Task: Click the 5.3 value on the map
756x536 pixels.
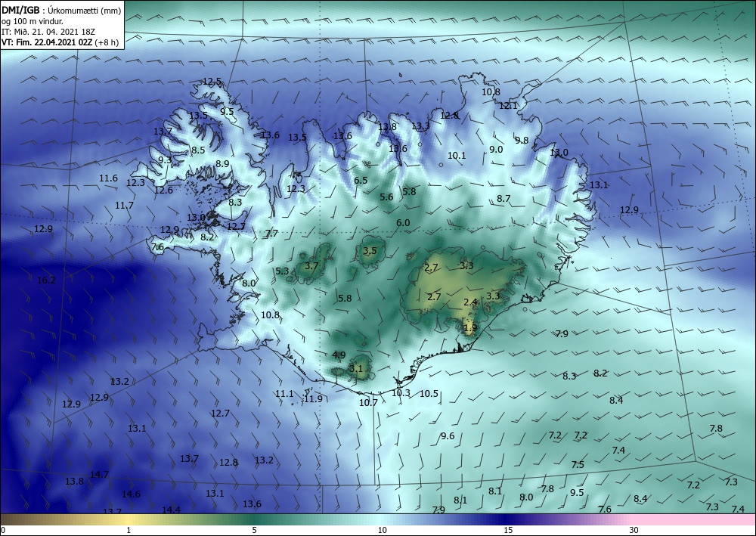Action: pos(282,271)
